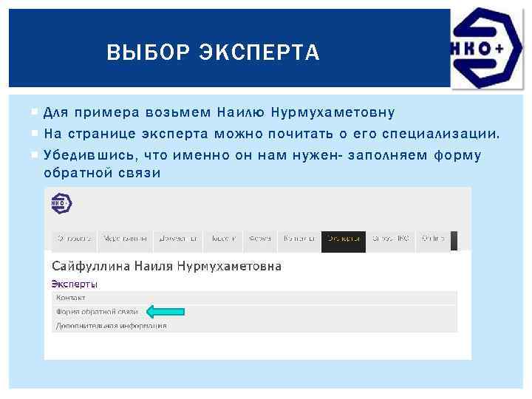Open the Форум navigation tab
This screenshot has width=532, height=399.
tap(260, 241)
